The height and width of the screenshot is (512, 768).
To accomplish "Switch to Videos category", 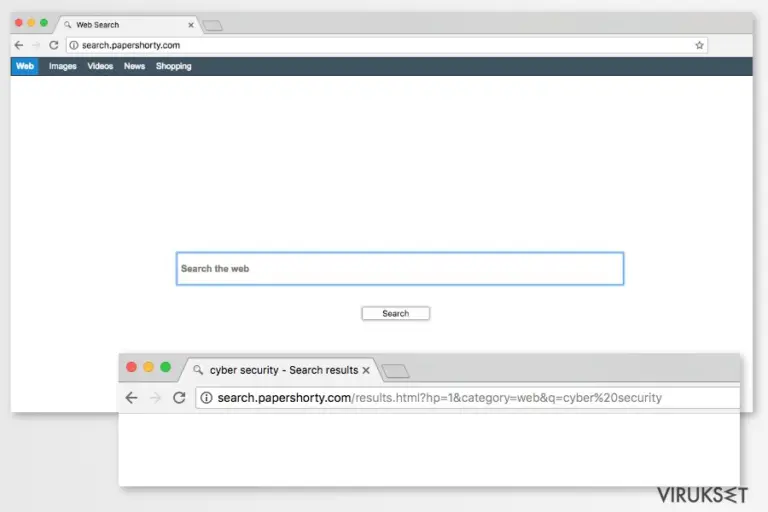I will 100,66.
